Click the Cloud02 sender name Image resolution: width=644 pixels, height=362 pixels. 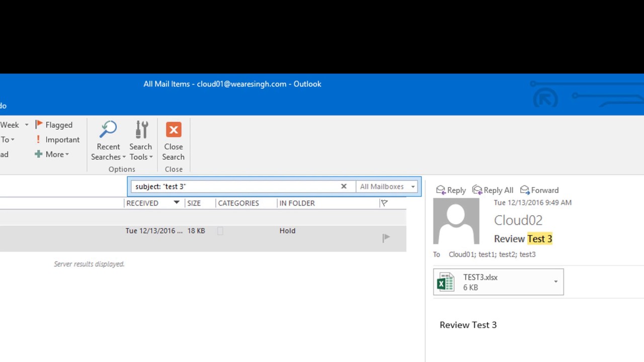point(518,220)
